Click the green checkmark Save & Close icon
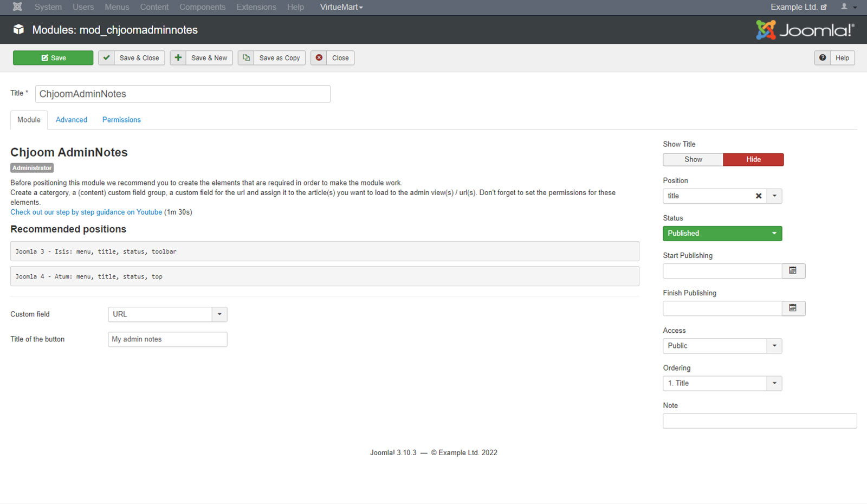Screen dimensions: 867x504 pos(107,58)
